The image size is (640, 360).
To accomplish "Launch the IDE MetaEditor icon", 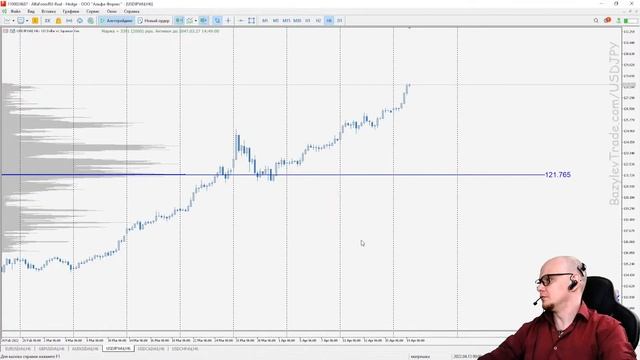I will [48, 20].
